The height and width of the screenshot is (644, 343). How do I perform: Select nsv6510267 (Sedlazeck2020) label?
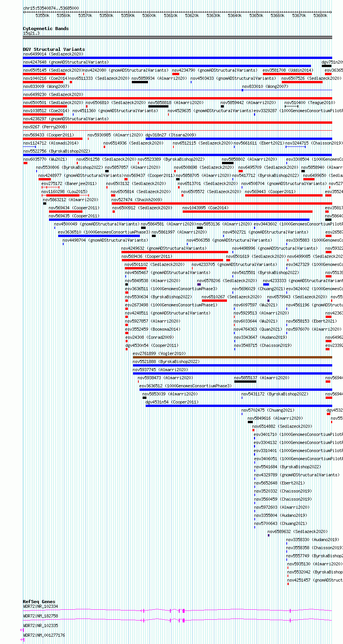pos(232,297)
